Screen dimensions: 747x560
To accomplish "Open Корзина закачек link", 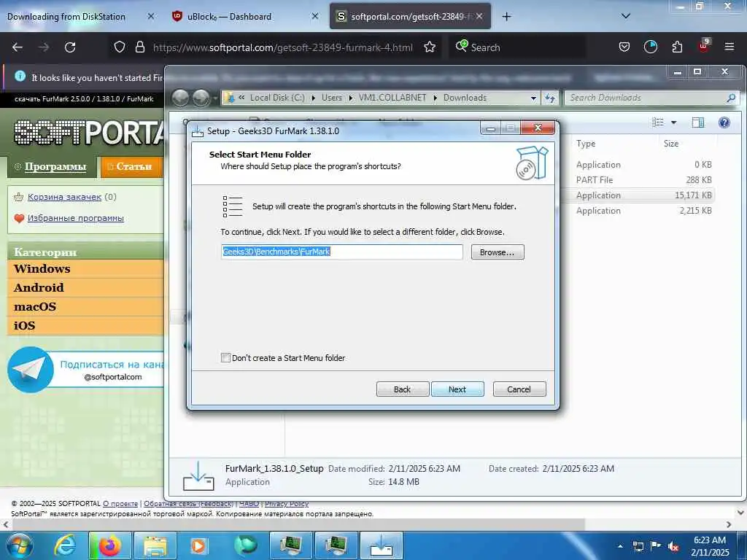I will (x=64, y=197).
